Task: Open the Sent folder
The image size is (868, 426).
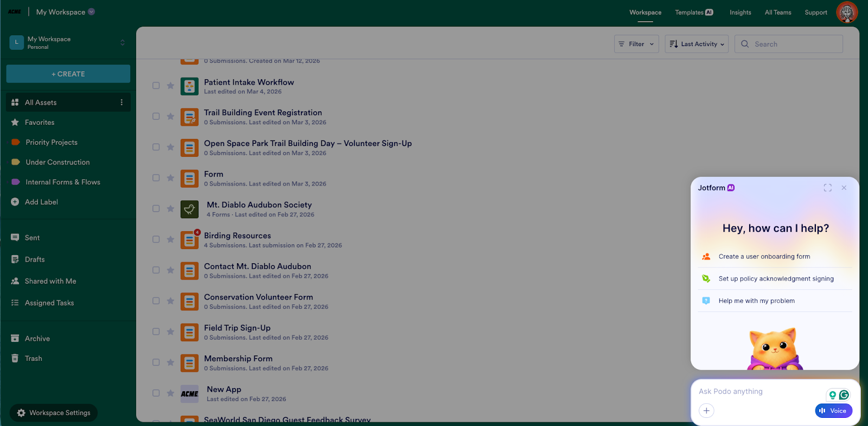Action: 32,238
